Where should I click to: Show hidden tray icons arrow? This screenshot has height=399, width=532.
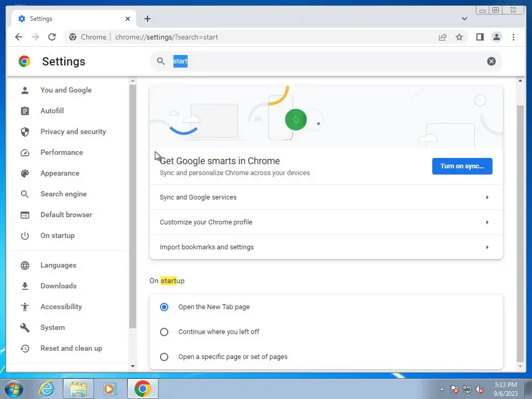coord(442,389)
